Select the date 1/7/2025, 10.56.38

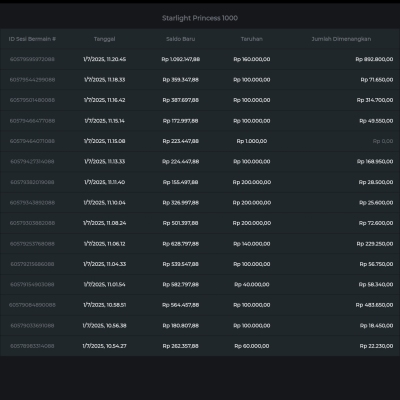[x=104, y=325]
